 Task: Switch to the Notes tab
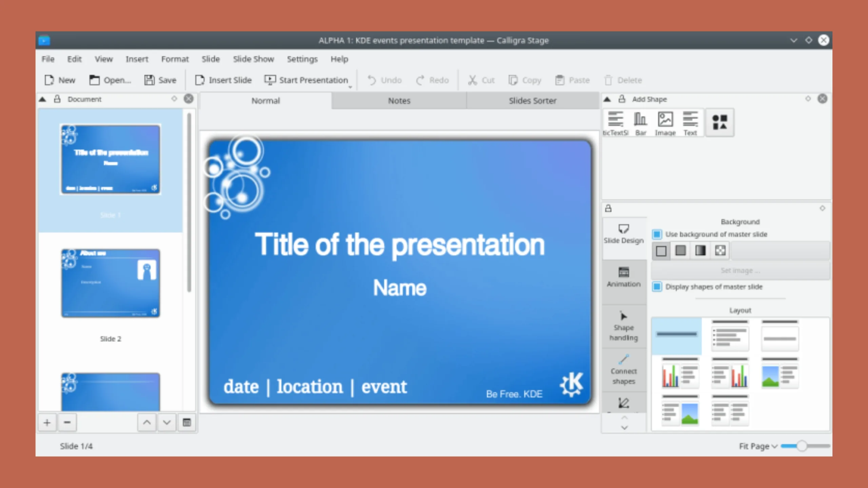(x=399, y=101)
